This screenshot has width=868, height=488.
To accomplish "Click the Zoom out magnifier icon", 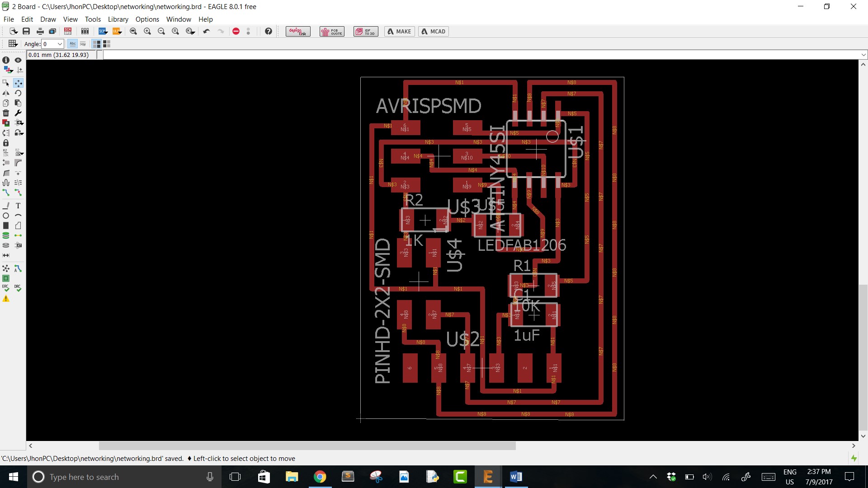I will coord(161,31).
